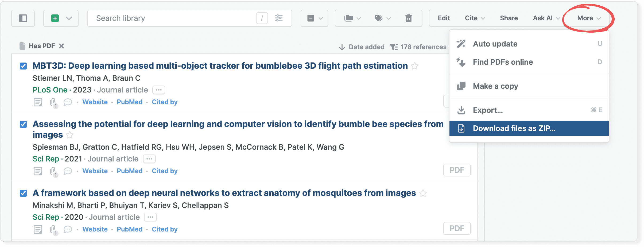
Task: Star the MBT3D bumblebee tracker article
Action: pyautogui.click(x=415, y=66)
